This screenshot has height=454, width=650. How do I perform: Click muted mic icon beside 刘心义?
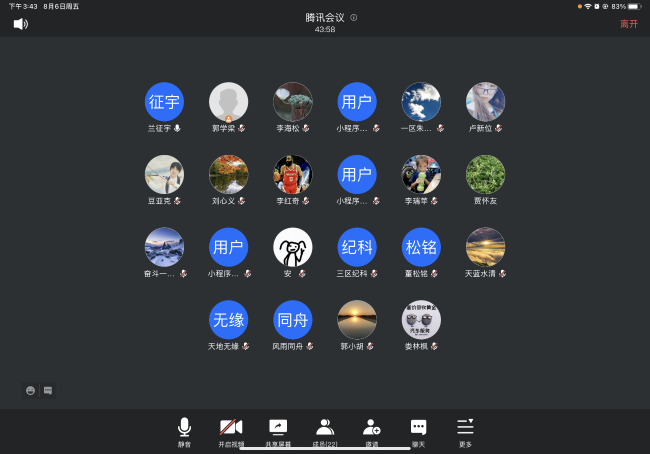coord(242,201)
